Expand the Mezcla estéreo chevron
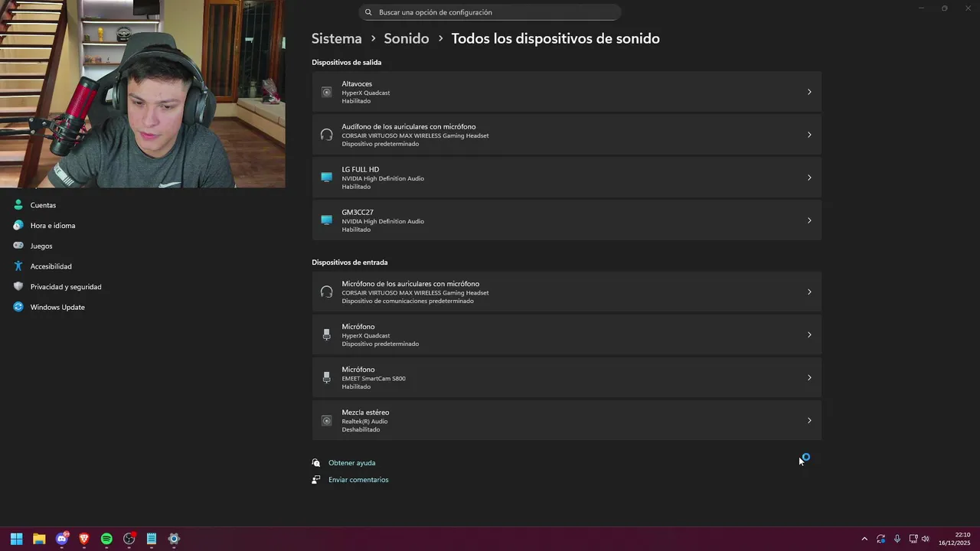Image resolution: width=980 pixels, height=551 pixels. point(809,420)
